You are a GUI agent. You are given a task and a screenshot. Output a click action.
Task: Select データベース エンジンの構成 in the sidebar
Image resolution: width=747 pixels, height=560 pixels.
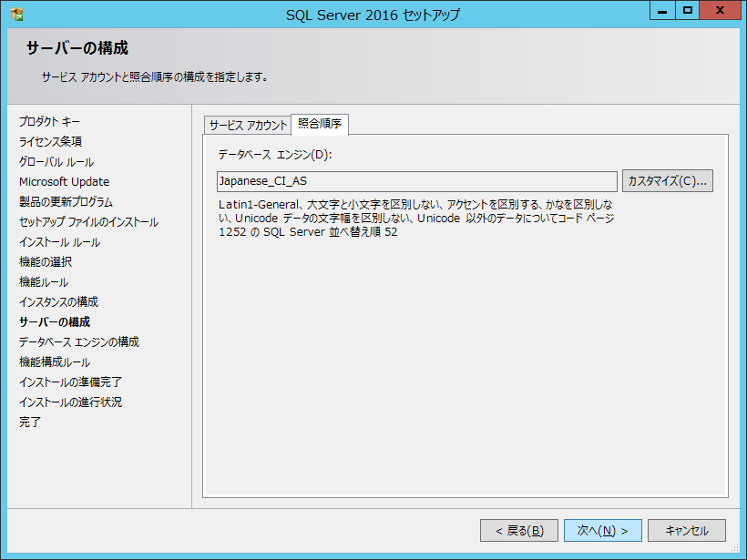click(79, 341)
